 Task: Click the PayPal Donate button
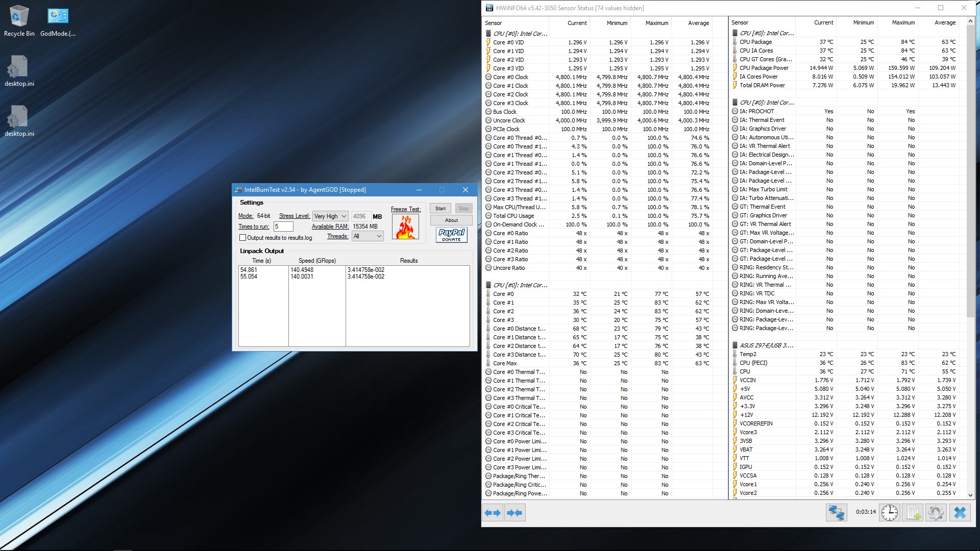[x=452, y=235]
